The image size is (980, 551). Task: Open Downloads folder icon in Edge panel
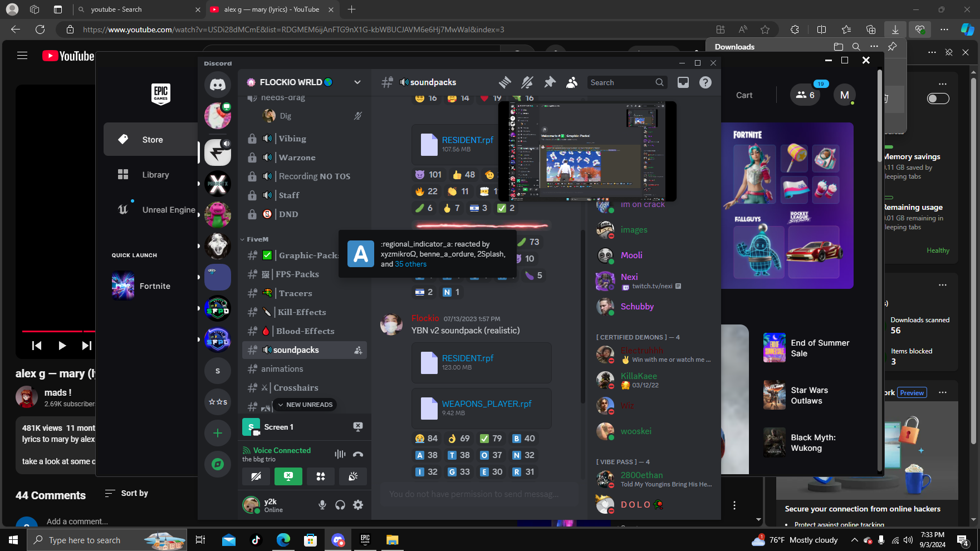tap(839, 47)
